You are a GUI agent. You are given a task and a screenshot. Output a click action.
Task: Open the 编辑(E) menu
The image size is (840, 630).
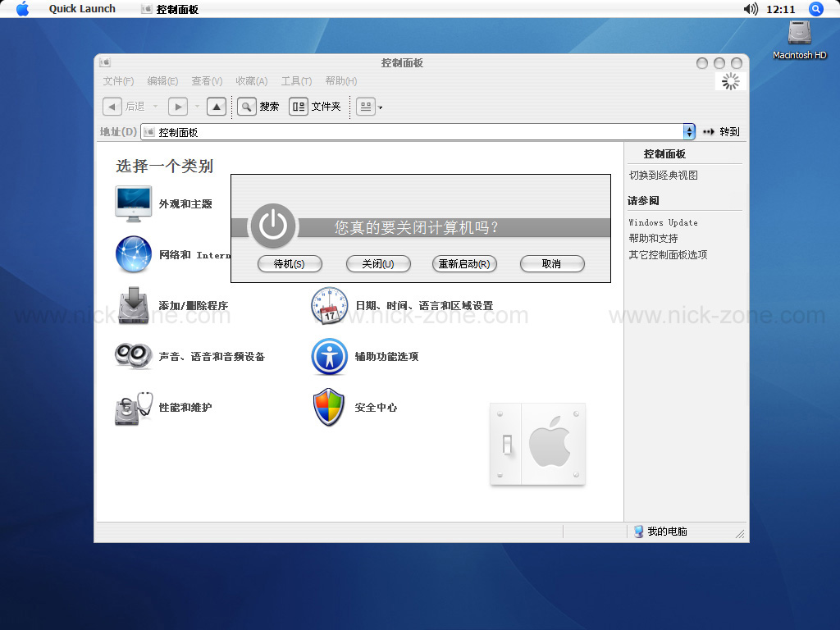click(162, 81)
